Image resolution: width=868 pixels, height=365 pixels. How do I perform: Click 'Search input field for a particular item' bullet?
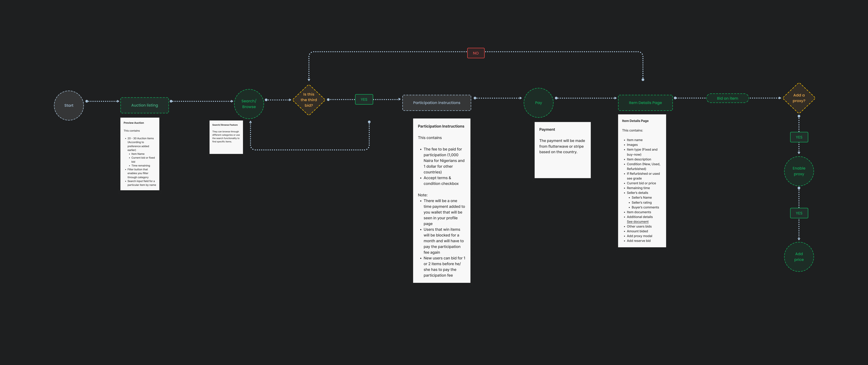pyautogui.click(x=142, y=183)
